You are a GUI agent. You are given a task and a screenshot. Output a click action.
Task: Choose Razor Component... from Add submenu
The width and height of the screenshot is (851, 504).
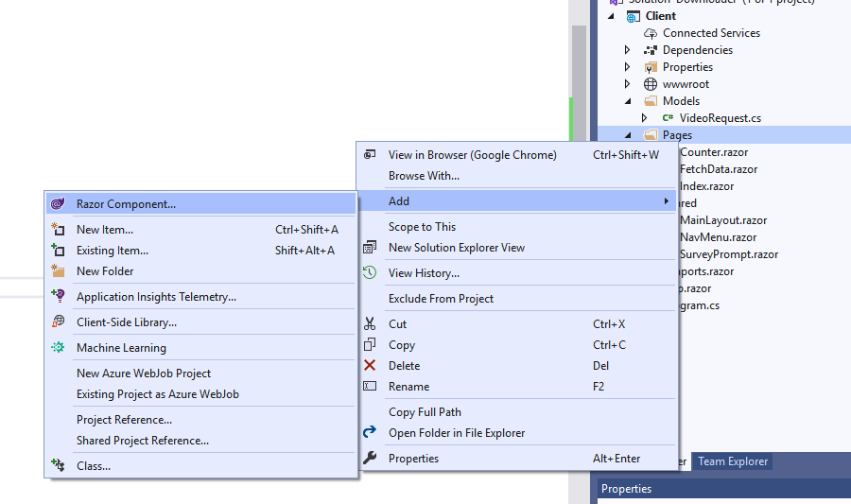point(200,204)
